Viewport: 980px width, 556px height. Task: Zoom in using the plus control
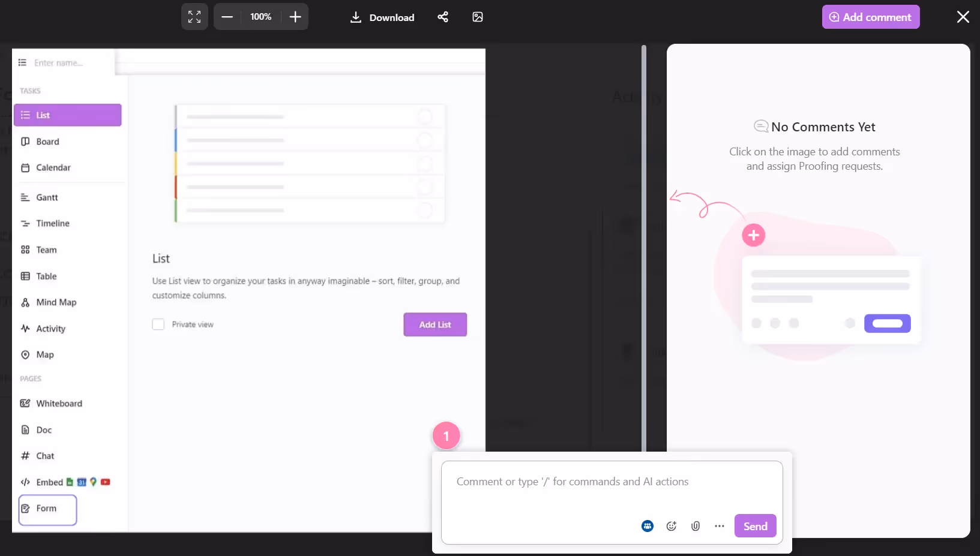[295, 17]
